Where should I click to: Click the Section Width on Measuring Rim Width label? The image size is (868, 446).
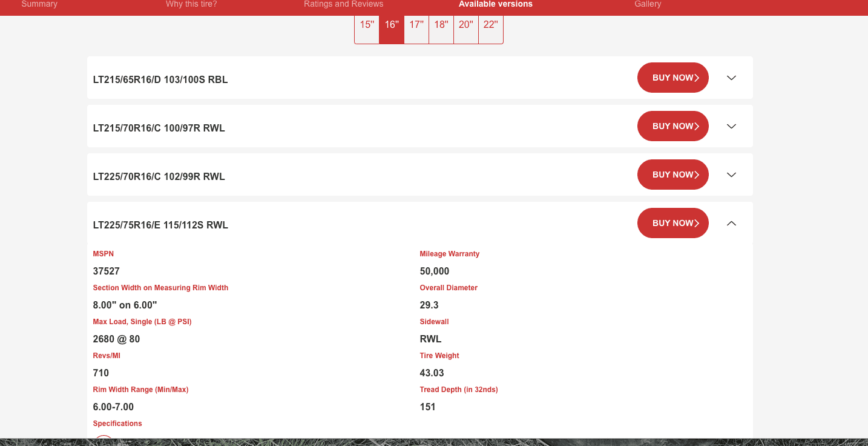coord(160,288)
